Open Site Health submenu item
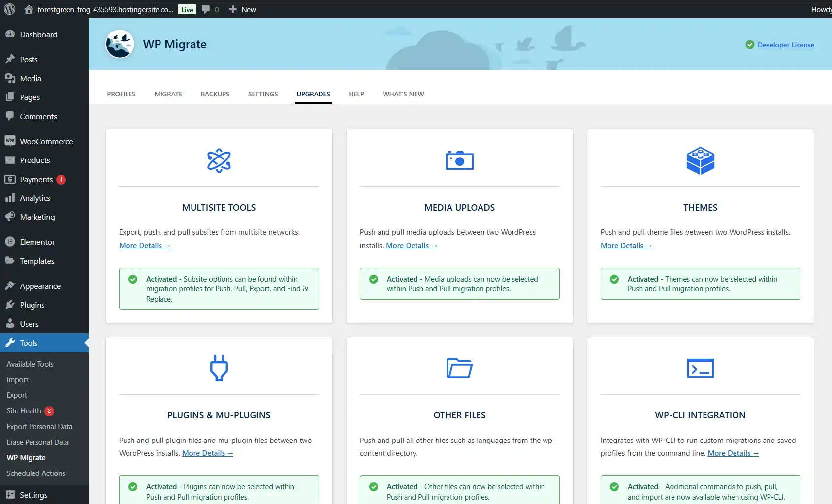This screenshot has height=504, width=832. point(24,411)
